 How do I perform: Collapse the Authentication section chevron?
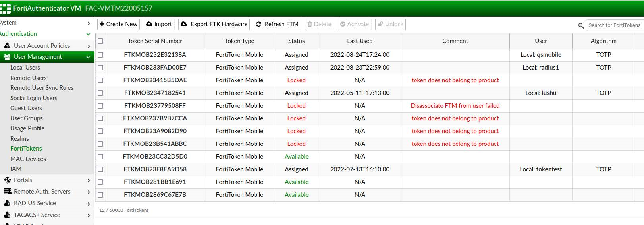(x=88, y=34)
